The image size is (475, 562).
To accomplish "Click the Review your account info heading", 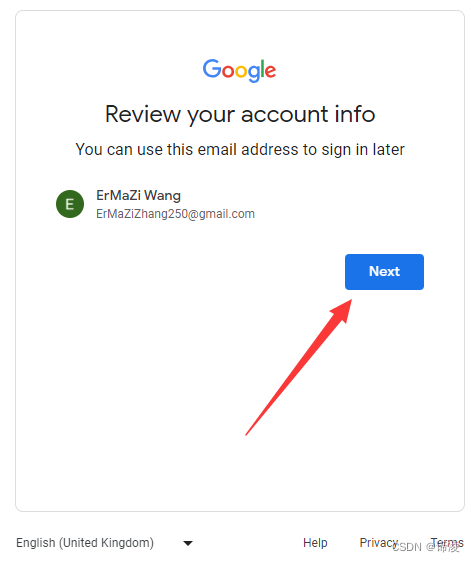I will (240, 114).
